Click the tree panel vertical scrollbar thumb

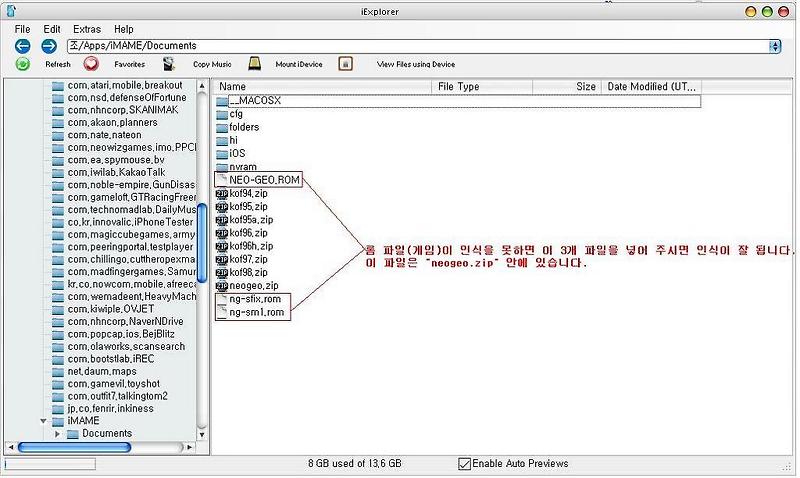pos(202,243)
